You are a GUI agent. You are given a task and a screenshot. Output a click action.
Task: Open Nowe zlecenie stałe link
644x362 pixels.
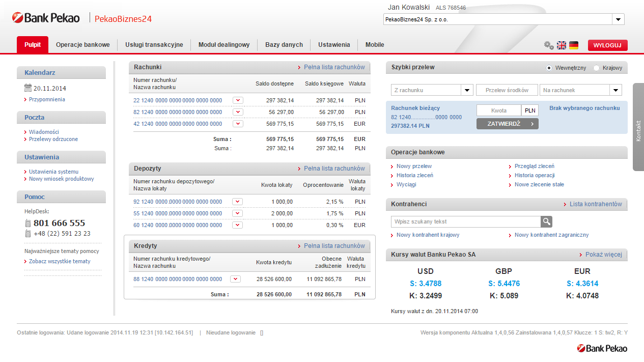[x=539, y=184]
